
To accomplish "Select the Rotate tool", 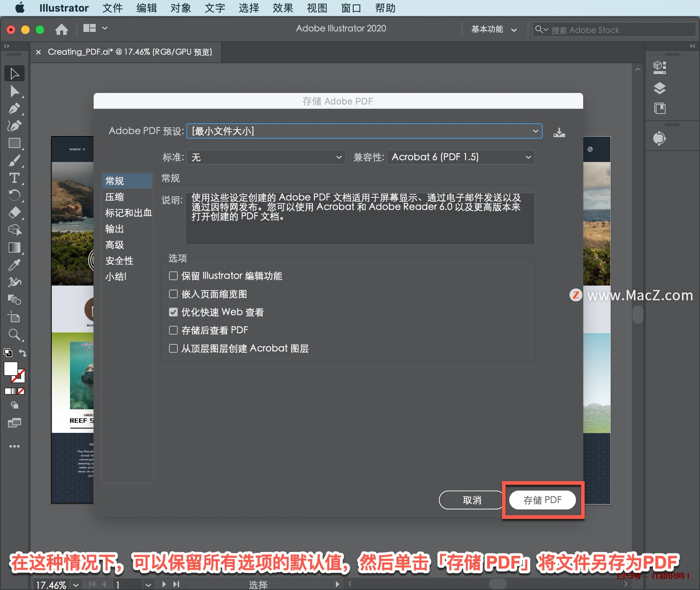I will click(x=15, y=195).
